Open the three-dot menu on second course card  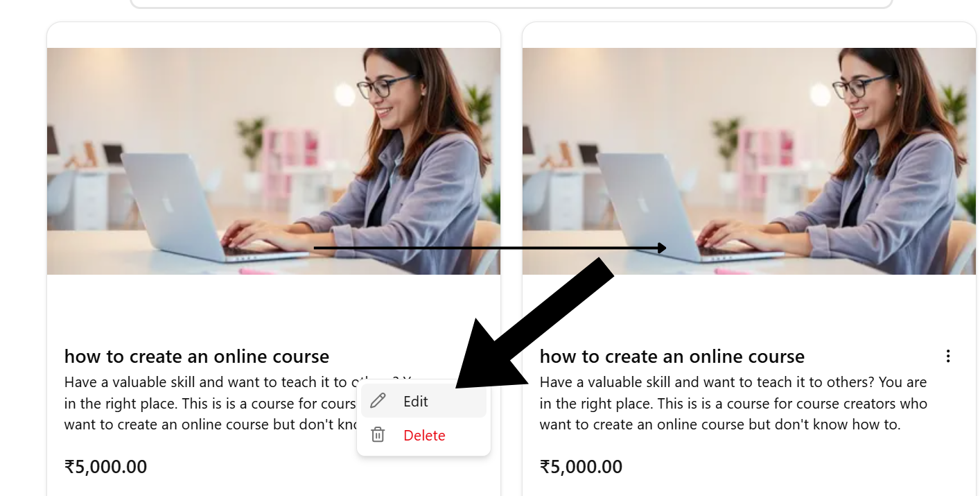pyautogui.click(x=947, y=357)
